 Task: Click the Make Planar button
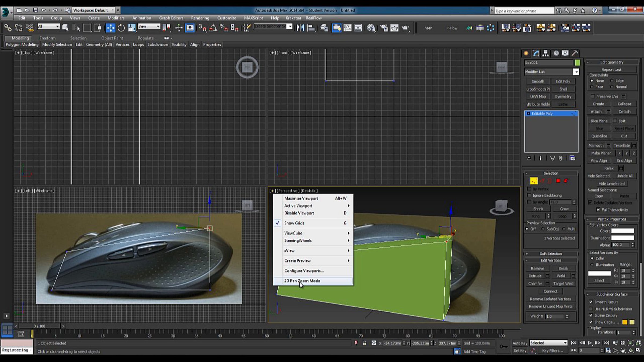coord(601,153)
